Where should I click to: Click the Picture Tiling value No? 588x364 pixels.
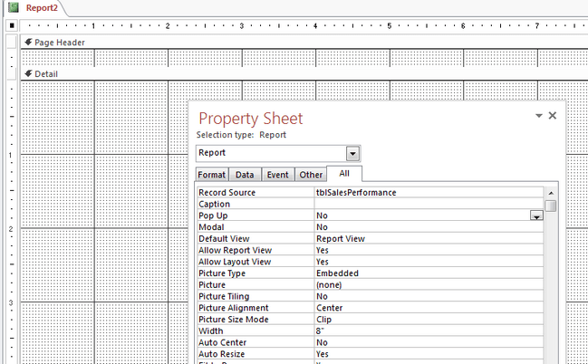(x=429, y=296)
